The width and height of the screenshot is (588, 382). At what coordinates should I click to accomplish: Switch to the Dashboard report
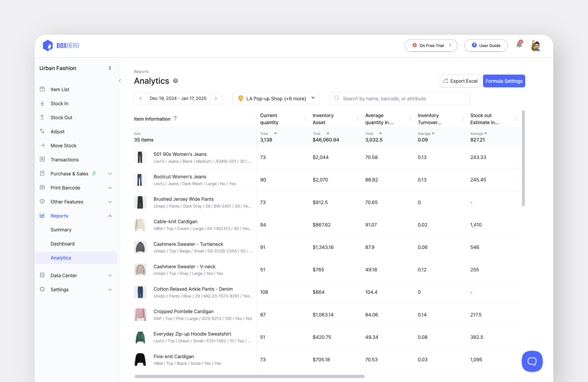click(x=63, y=244)
